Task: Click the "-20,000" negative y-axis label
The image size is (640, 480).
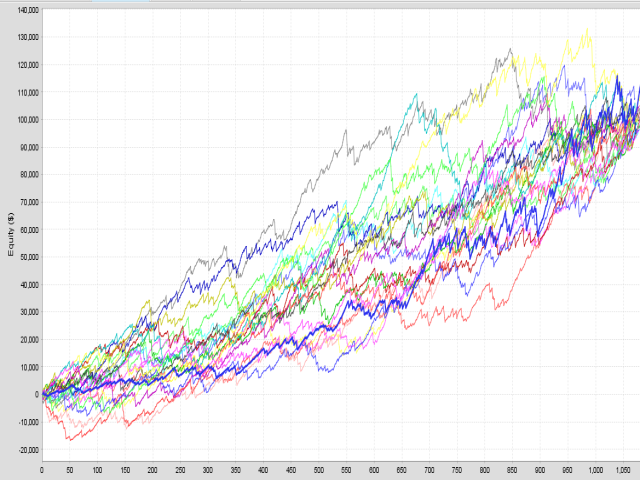Action: point(29,450)
